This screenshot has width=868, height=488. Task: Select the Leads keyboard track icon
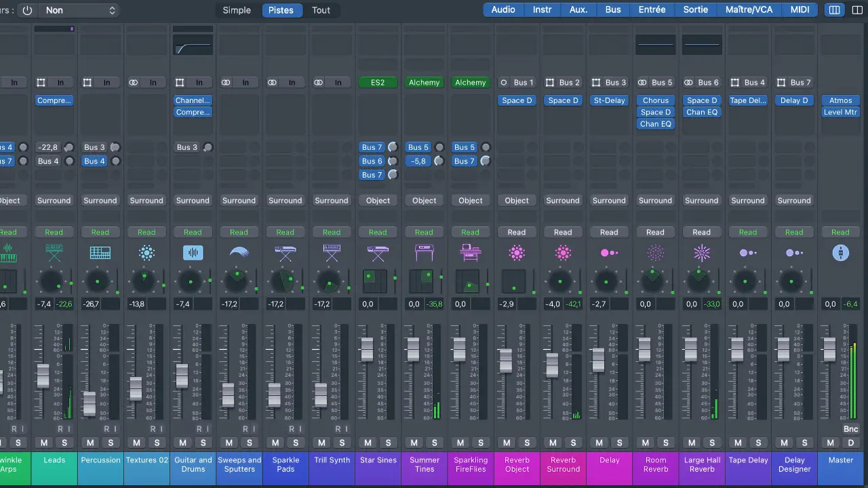(54, 253)
